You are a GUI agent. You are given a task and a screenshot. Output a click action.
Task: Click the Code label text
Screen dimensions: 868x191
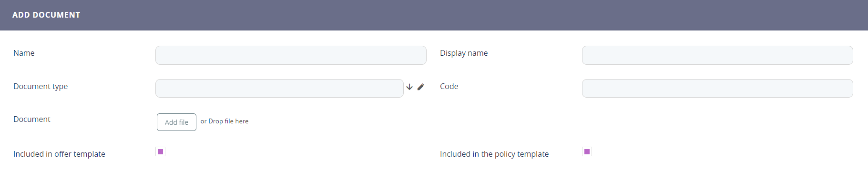(449, 87)
